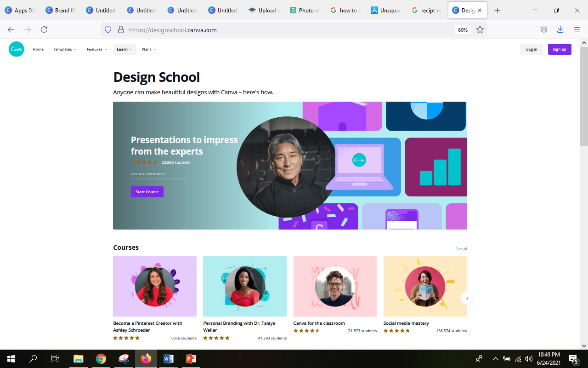Click the Personal Branding course thumbnail

(245, 287)
